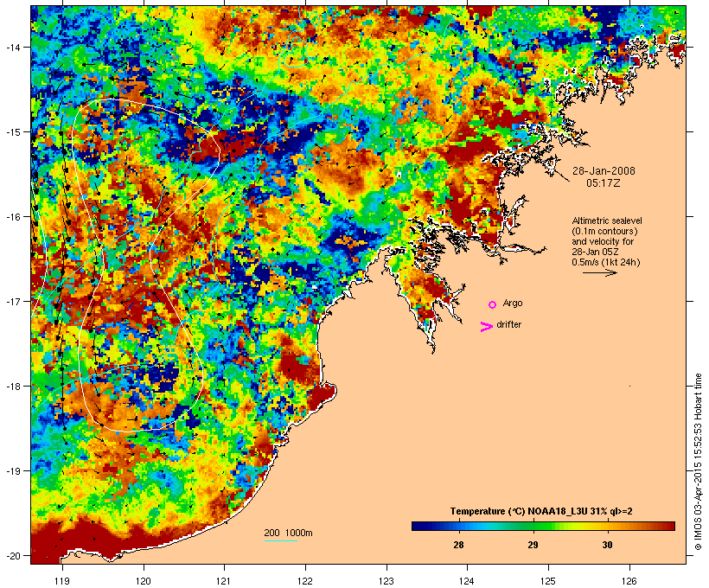Click the '28-Jan 05Z' caption line

pos(595,252)
